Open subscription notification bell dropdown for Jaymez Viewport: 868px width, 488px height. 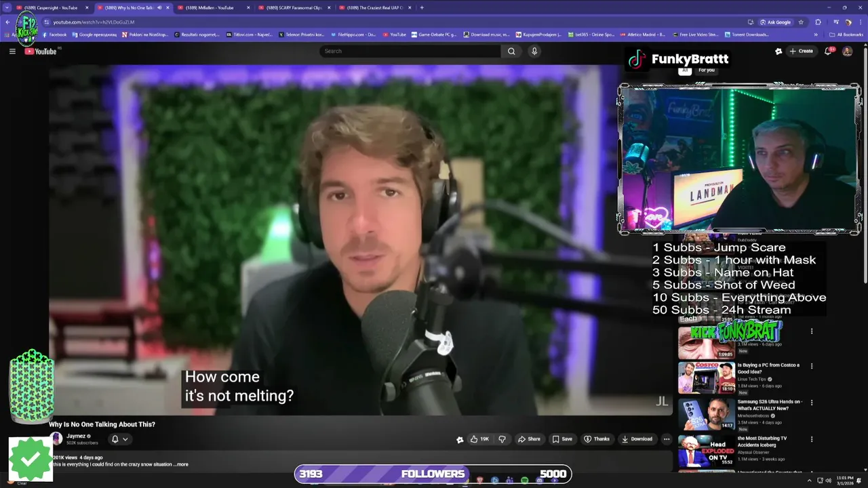pos(119,439)
